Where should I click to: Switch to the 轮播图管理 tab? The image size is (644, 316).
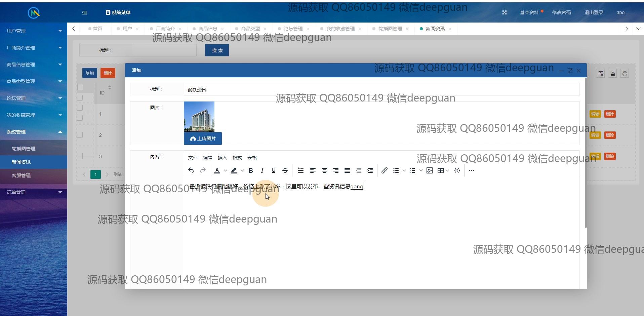[390, 29]
